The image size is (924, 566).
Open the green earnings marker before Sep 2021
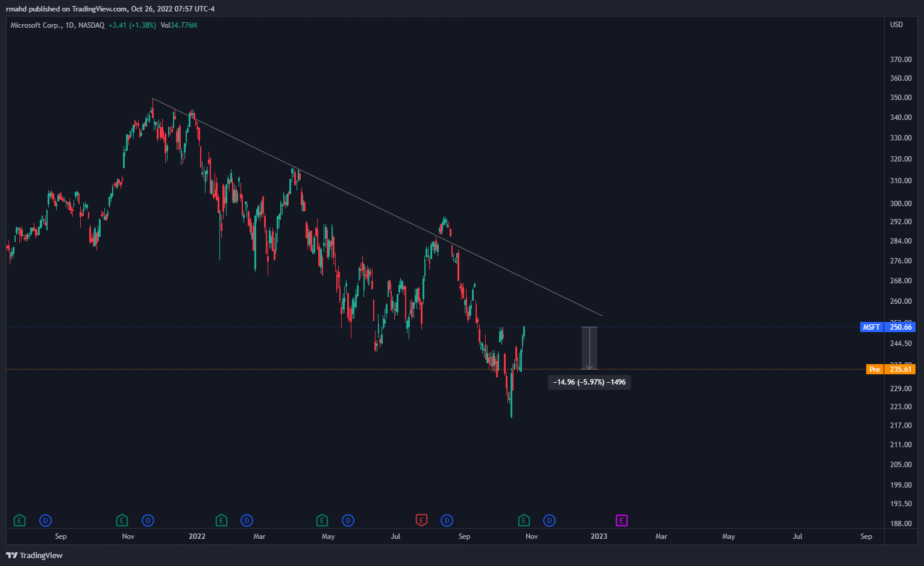[19, 520]
